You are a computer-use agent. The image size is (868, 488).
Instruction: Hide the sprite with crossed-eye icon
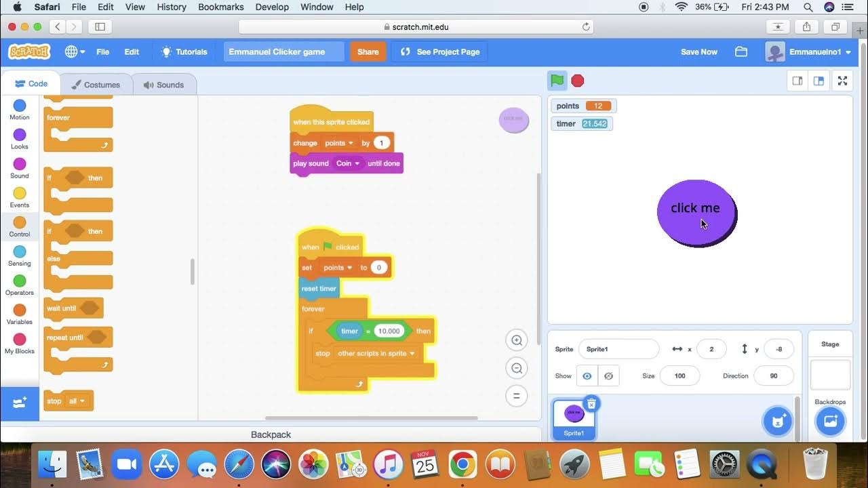[608, 376]
